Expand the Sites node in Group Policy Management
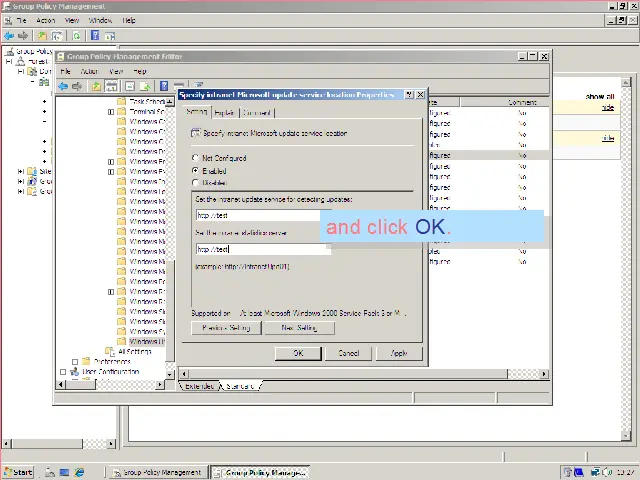 click(20, 171)
